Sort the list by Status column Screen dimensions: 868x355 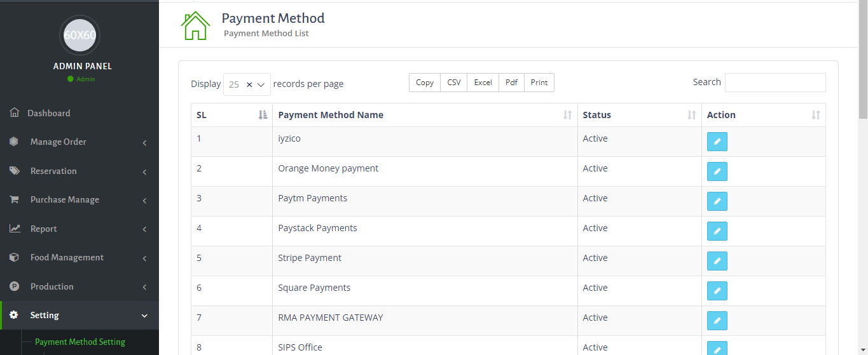coord(639,115)
